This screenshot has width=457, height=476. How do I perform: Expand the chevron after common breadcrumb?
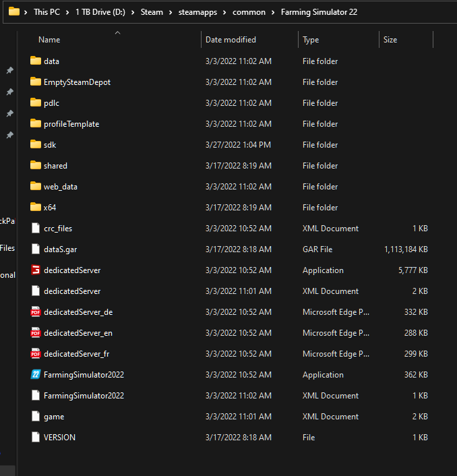(x=273, y=12)
